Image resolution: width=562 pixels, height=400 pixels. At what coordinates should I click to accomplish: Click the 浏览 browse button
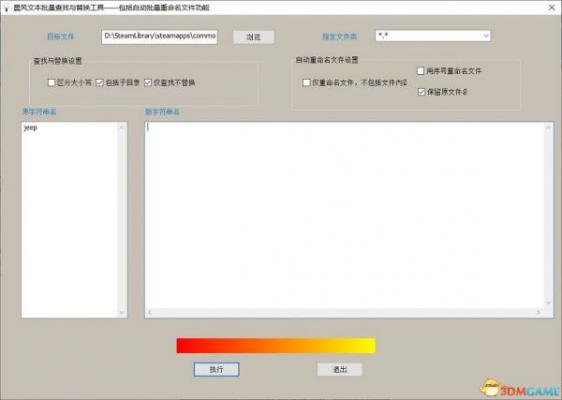pyautogui.click(x=254, y=37)
